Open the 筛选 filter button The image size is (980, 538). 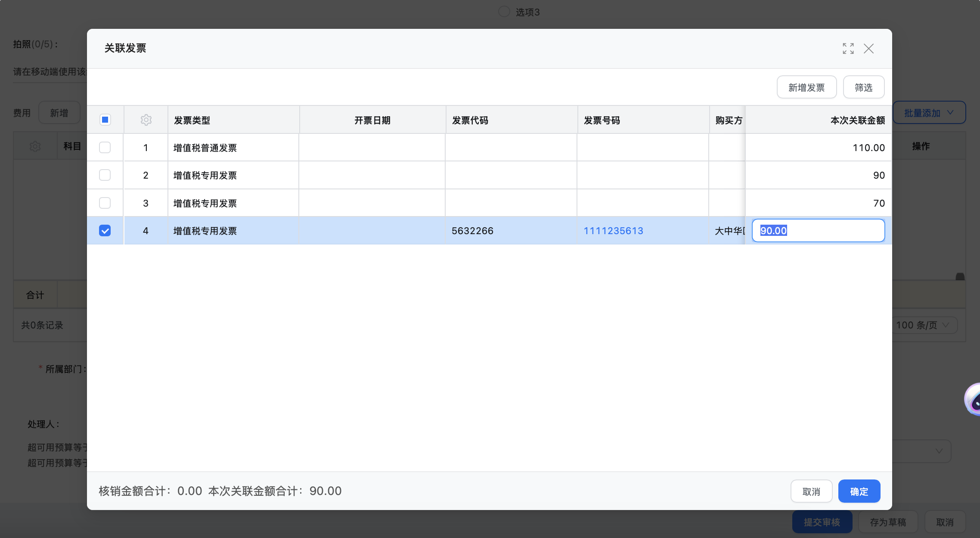863,87
